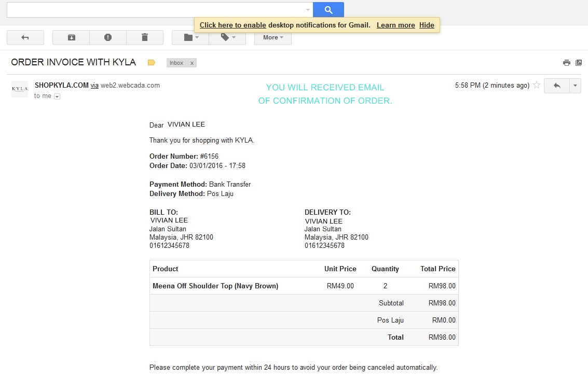This screenshot has width=588, height=377.
Task: Click the 'via' link beside sender
Action: click(94, 86)
